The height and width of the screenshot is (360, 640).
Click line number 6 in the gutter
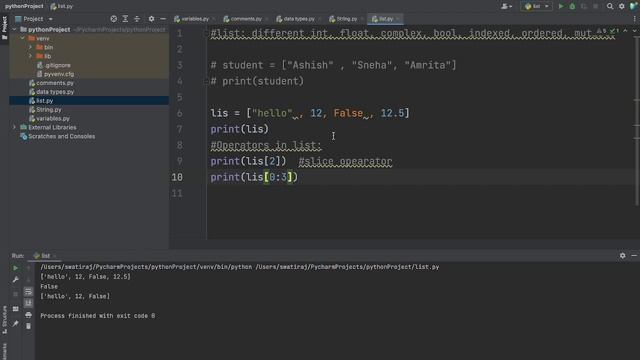pyautogui.click(x=179, y=113)
